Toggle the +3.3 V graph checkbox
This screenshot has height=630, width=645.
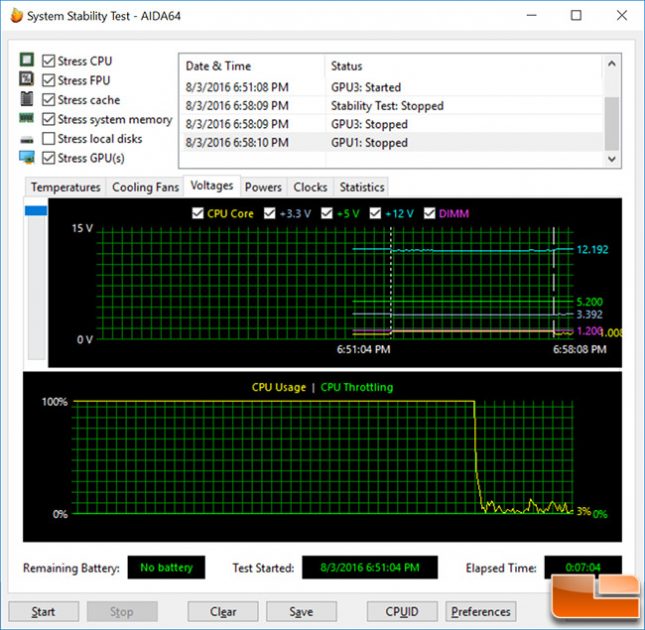(269, 213)
